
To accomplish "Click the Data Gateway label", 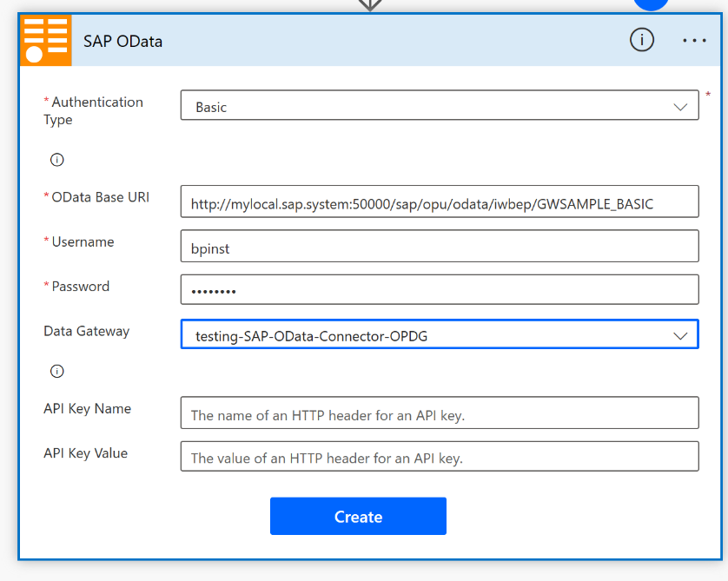I will pos(86,331).
